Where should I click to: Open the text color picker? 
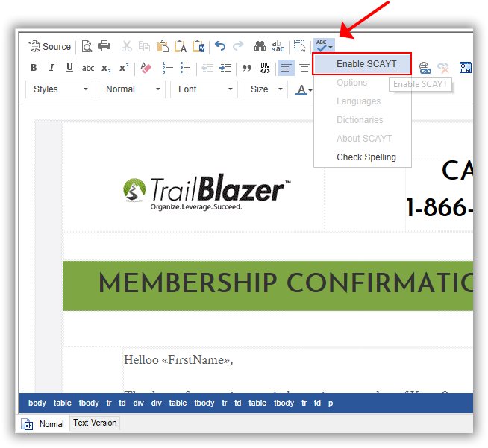[x=303, y=90]
